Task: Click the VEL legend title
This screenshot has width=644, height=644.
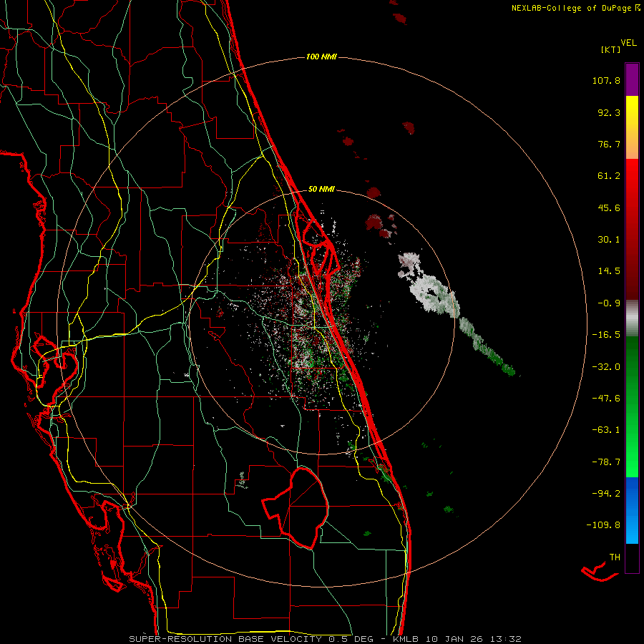Action: 628,43
